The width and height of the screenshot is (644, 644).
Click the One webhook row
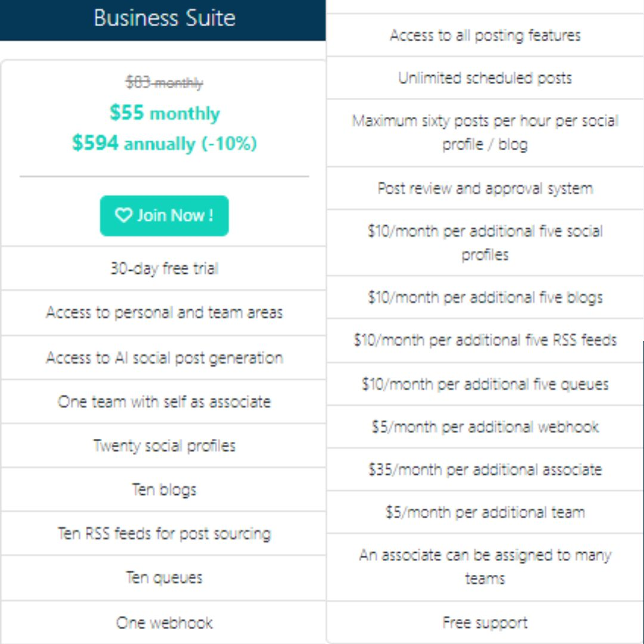(x=165, y=623)
